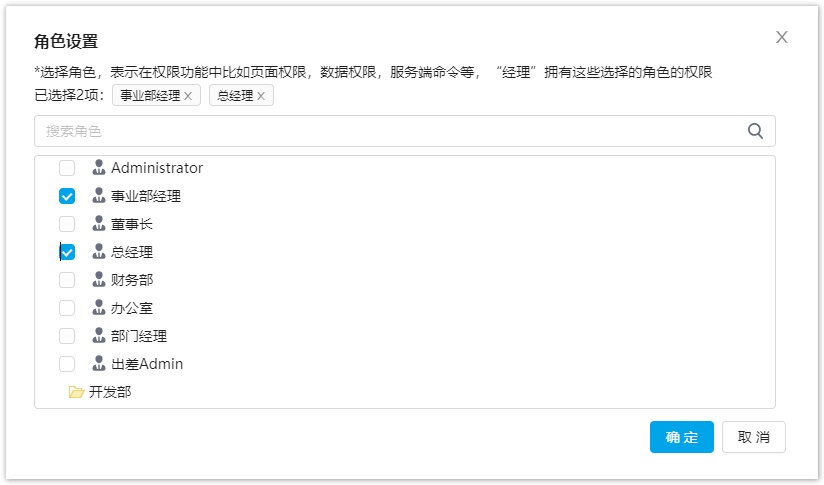824x485 pixels.
Task: Focus the 搜索角色 search field
Action: click(x=405, y=131)
